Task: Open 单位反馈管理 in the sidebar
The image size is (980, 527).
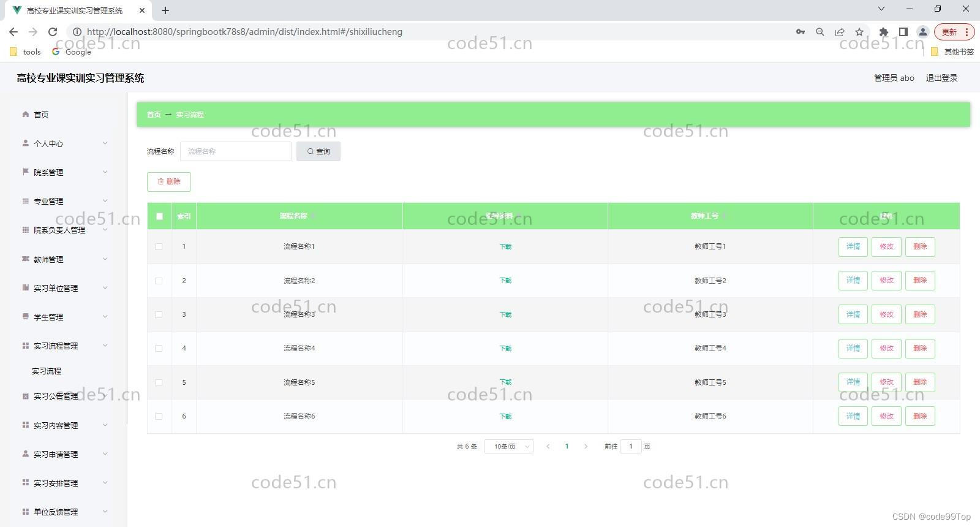Action: pyautogui.click(x=56, y=512)
